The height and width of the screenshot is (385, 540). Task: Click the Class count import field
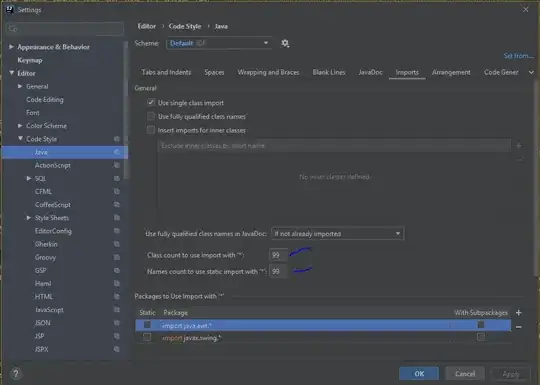(278, 255)
